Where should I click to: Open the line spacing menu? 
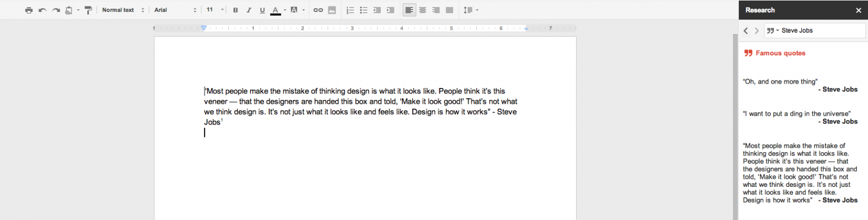pos(470,10)
